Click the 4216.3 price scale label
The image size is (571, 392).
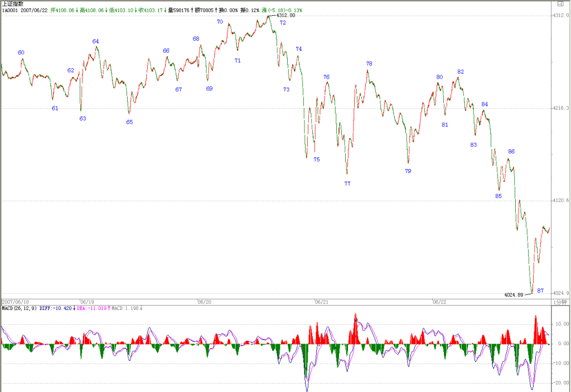point(561,108)
